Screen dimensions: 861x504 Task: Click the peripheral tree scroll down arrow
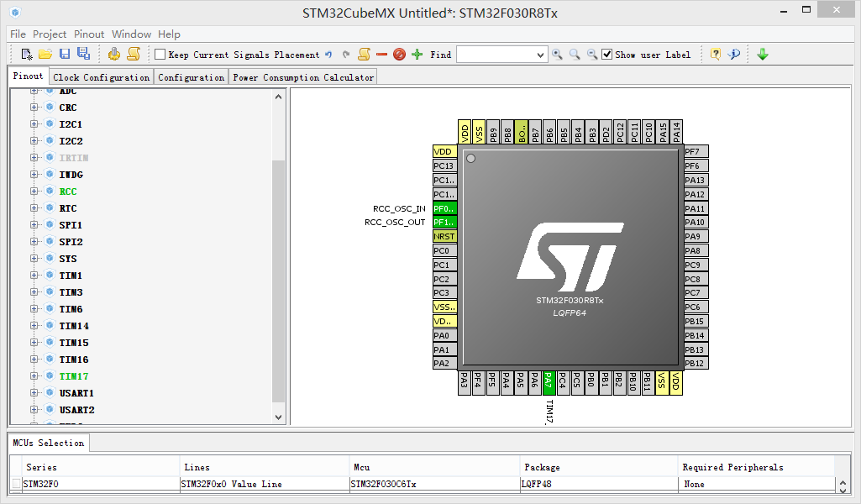tap(278, 417)
